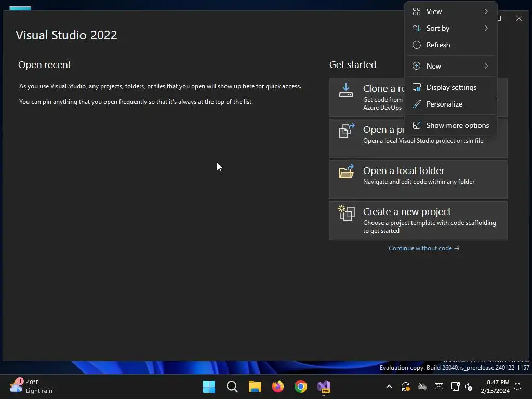Choose Show more options
This screenshot has height=399, width=532.
tap(451, 125)
